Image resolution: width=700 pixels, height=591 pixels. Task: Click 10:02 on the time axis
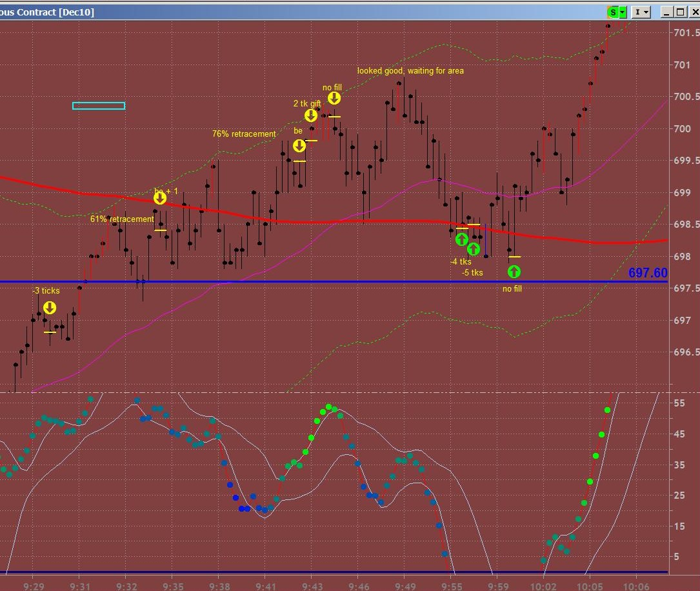click(543, 586)
